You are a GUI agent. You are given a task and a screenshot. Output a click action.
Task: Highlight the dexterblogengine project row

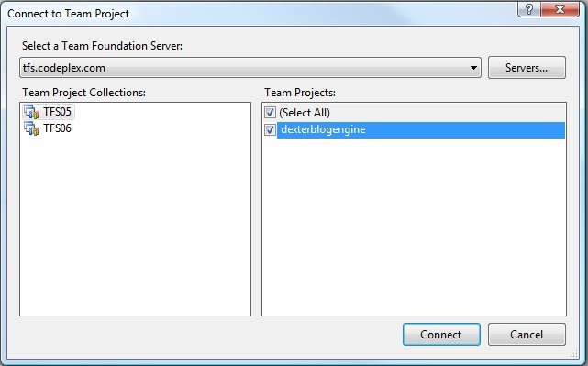click(x=421, y=129)
